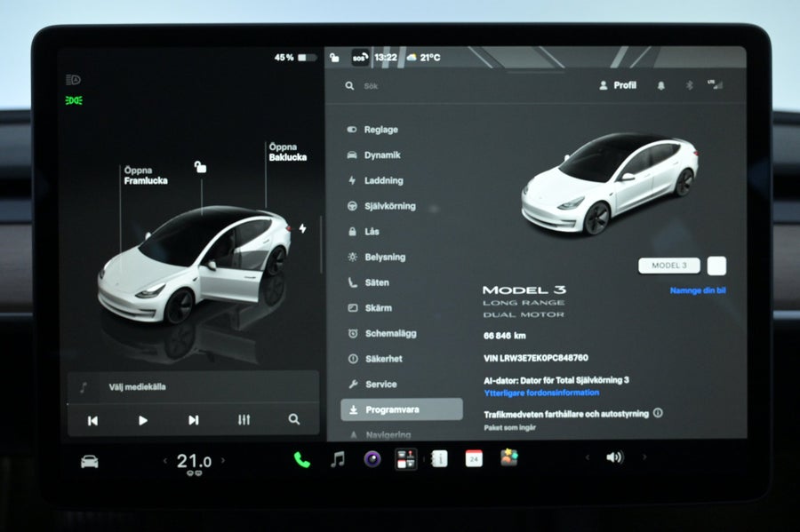Open the calendar app icon
This screenshot has width=800, height=532.
pyautogui.click(x=474, y=458)
